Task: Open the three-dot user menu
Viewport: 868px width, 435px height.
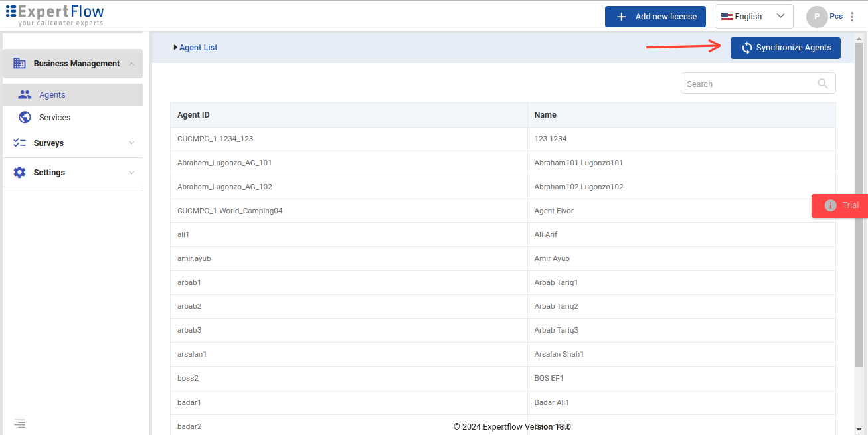Action: (x=853, y=17)
